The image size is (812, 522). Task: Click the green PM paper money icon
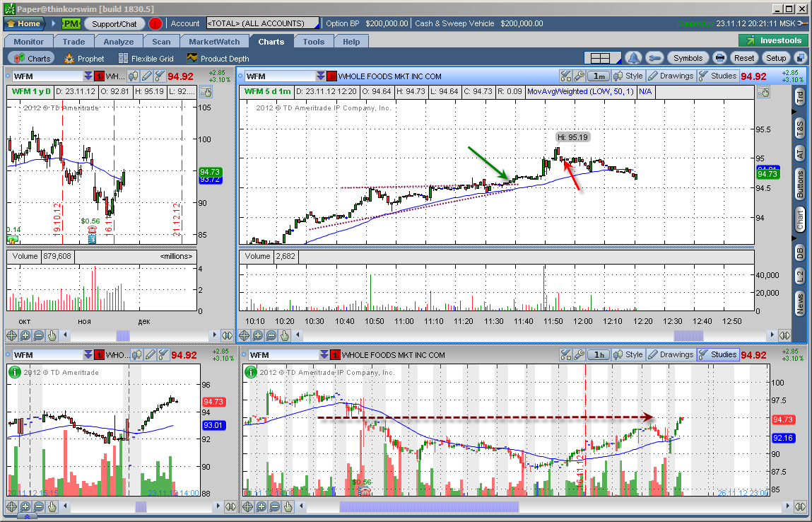71,24
